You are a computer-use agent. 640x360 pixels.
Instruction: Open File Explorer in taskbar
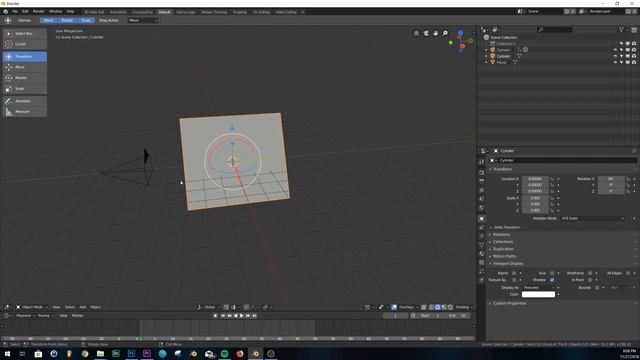100,353
